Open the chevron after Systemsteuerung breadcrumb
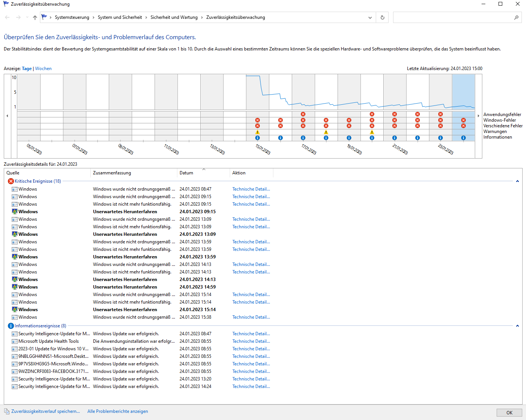 point(93,17)
